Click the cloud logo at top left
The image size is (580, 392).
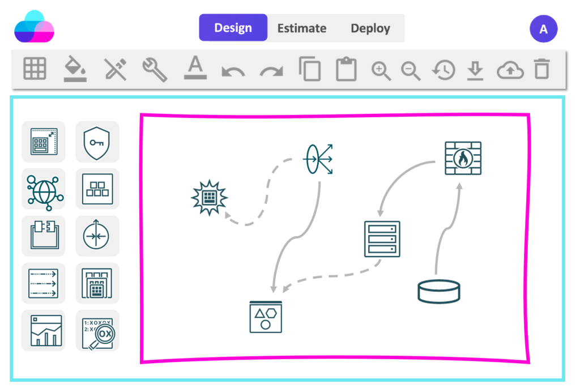(x=34, y=27)
